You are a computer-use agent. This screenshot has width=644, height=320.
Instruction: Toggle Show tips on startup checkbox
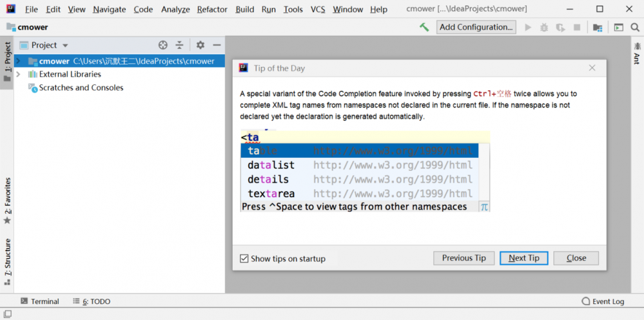(x=244, y=259)
